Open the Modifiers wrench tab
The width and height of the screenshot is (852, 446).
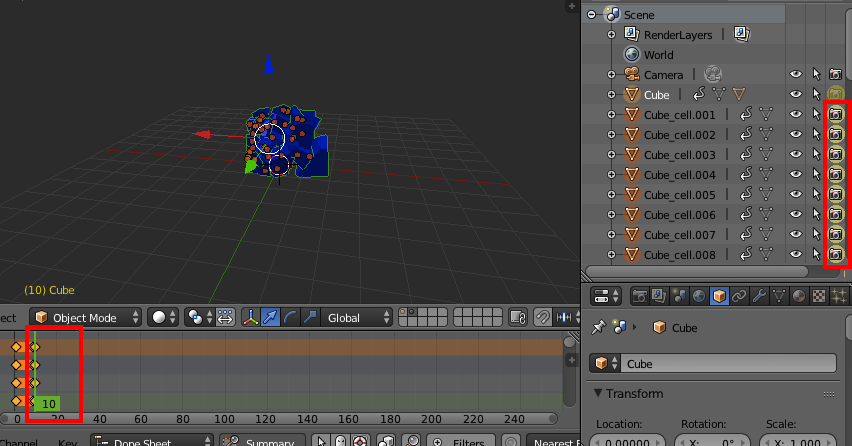tap(759, 296)
